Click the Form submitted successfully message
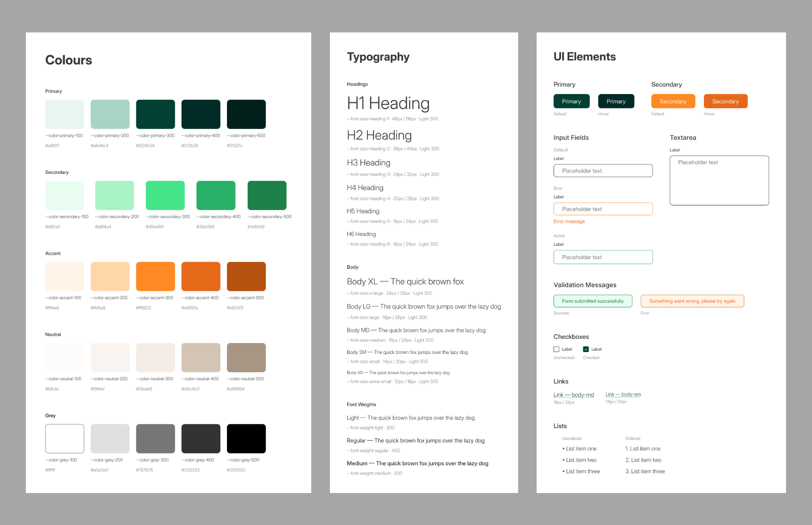 (x=593, y=301)
